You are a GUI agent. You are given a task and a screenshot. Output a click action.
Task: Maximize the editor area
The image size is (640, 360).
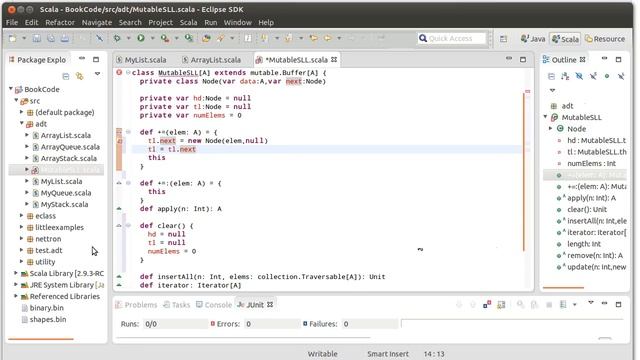pos(523,60)
